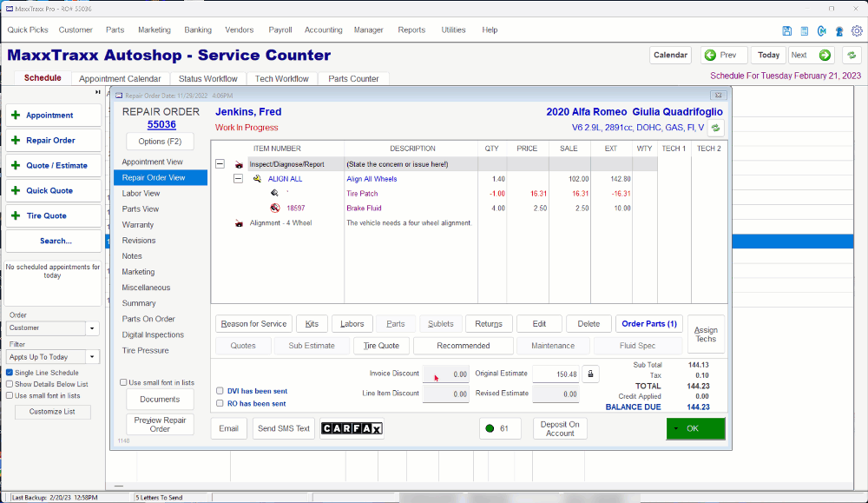Click the lock icon next to Original Estimate
Screen dimensions: 868x503
click(x=590, y=374)
